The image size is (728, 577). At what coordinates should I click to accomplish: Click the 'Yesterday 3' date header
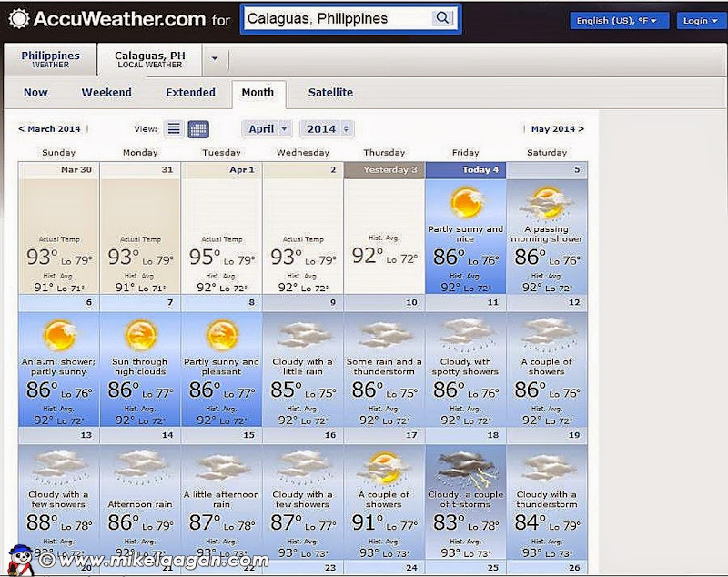pyautogui.click(x=384, y=170)
